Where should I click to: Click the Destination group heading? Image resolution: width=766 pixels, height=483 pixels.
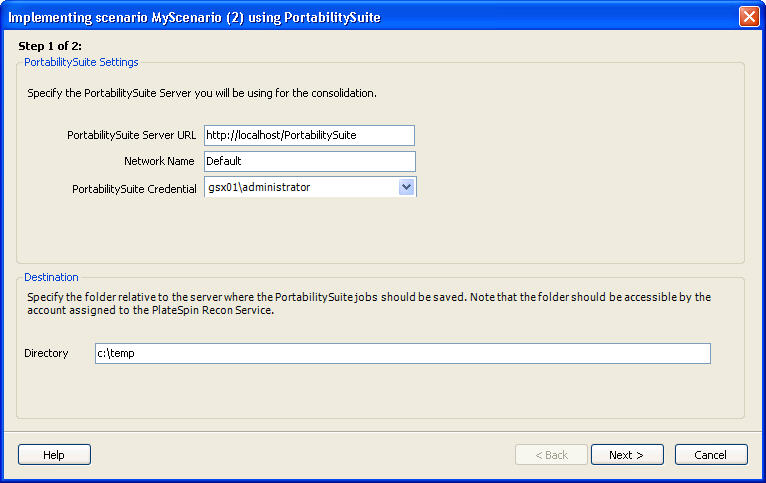pyautogui.click(x=51, y=277)
